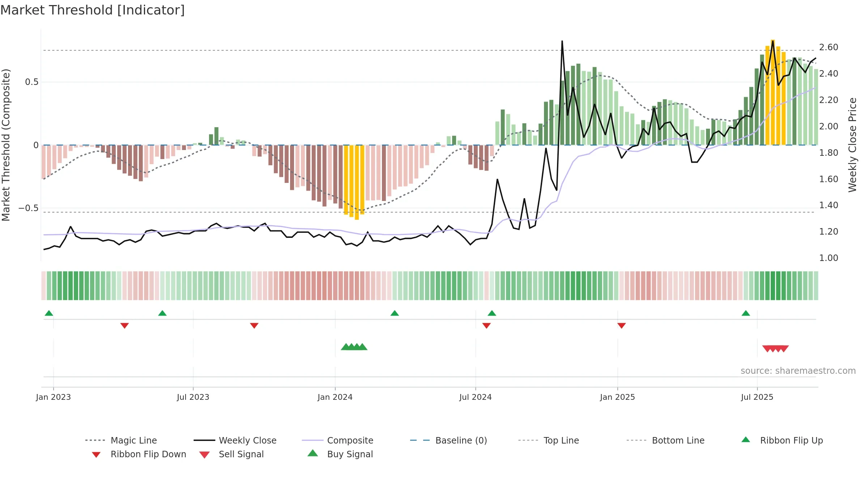
Task: Click the ribbon flip down marker at Jan 2025
Action: click(622, 326)
